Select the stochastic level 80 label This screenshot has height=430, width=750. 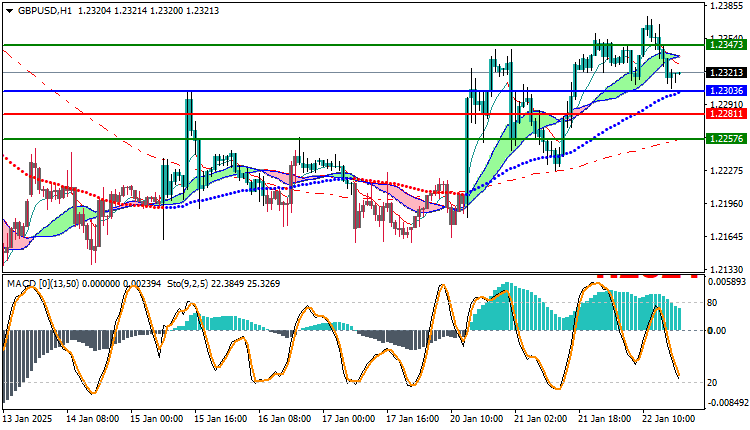[x=712, y=303]
